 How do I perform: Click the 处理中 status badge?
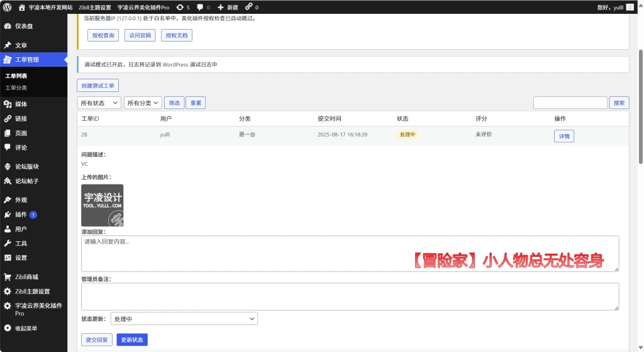tap(408, 135)
